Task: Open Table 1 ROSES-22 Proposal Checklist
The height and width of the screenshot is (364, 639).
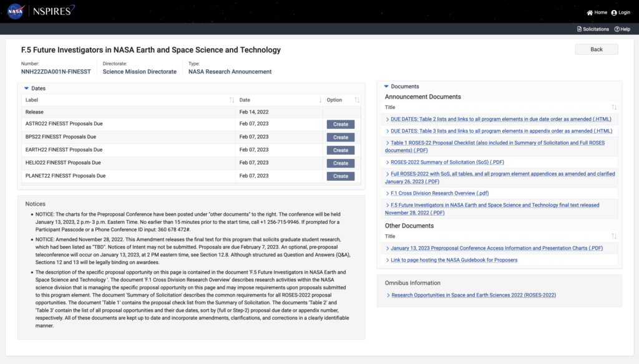Action: (495, 146)
